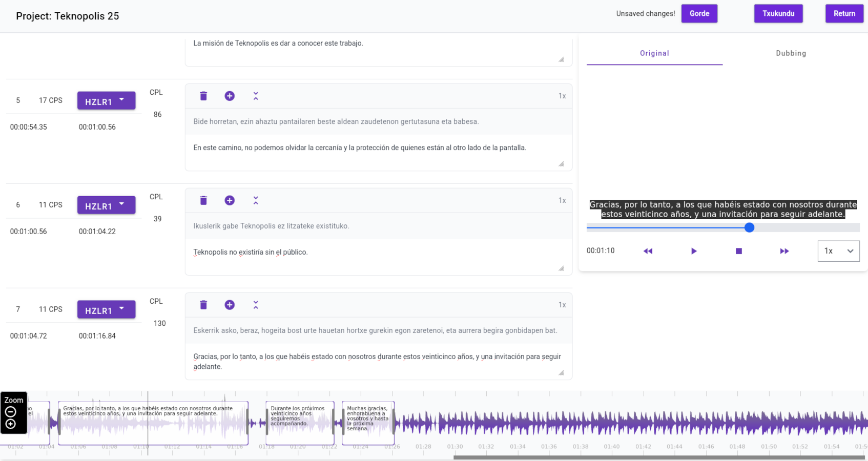Click the Txukundu button
Screen dimensions: 868x461
pos(778,14)
